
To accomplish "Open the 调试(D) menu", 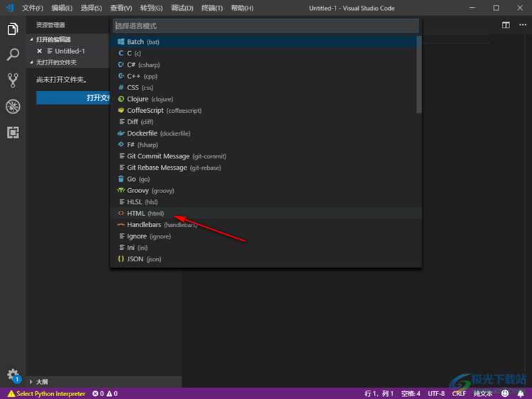I will pyautogui.click(x=182, y=8).
